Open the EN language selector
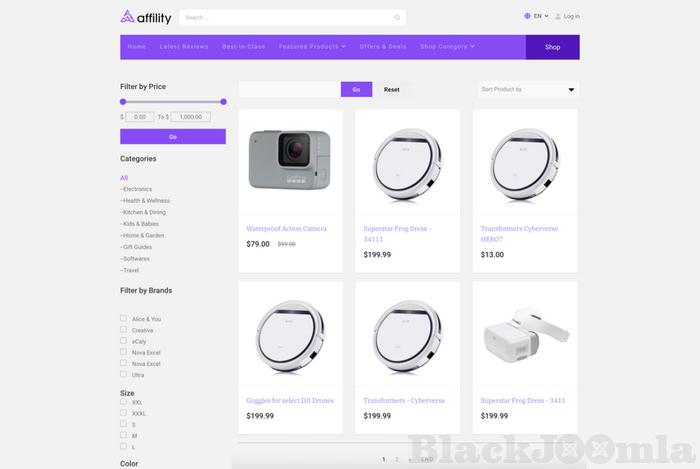Viewport: 700px width, 469px height. [541, 16]
